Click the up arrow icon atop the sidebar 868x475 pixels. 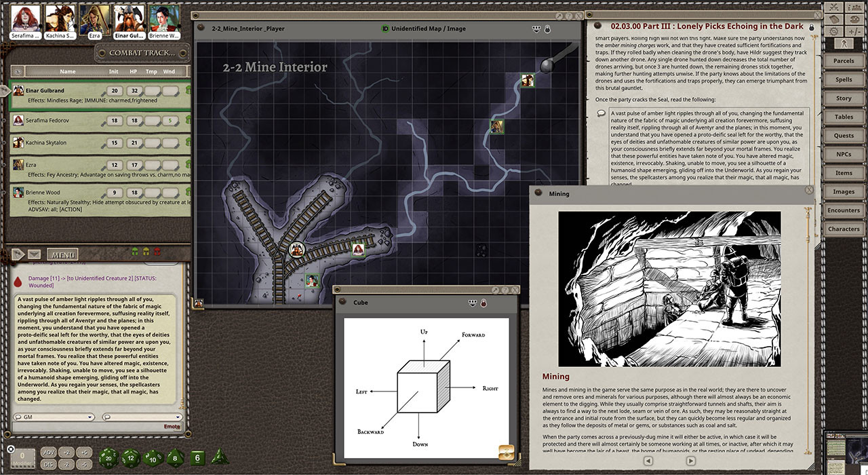[x=845, y=42]
